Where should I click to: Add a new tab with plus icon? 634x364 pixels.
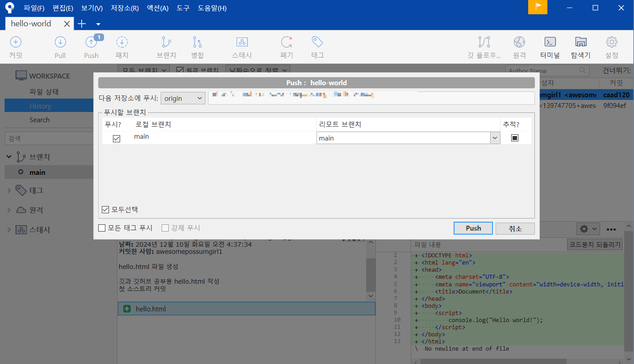[x=82, y=24]
